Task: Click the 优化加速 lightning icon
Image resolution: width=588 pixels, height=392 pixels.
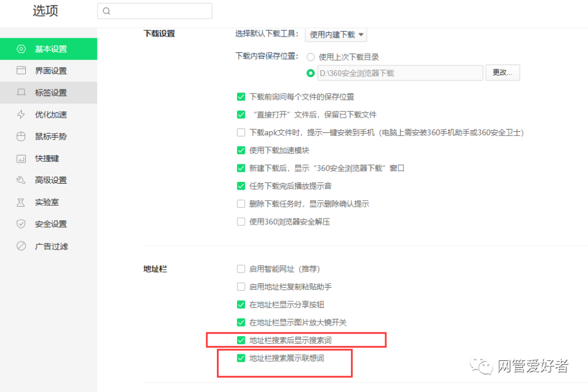Action: tap(21, 115)
